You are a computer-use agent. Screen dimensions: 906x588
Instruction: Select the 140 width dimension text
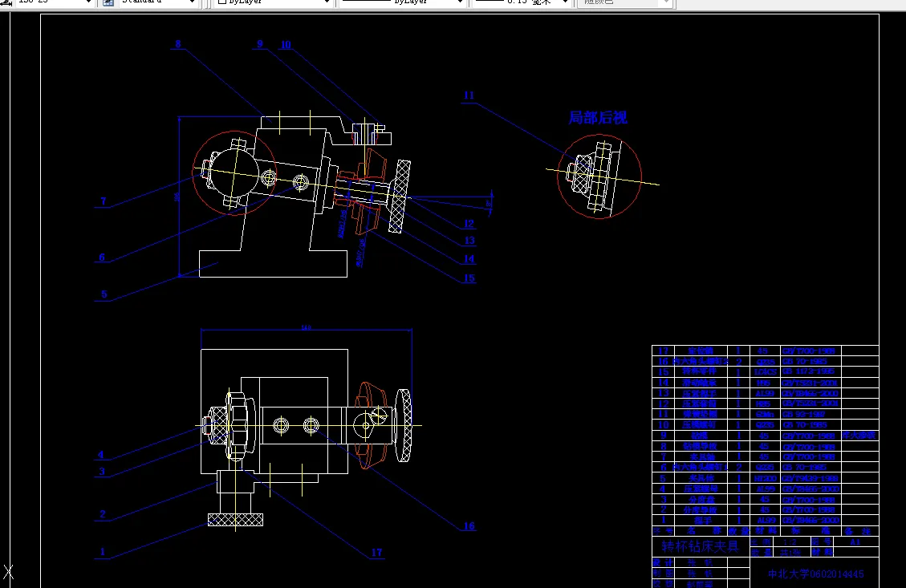click(307, 327)
